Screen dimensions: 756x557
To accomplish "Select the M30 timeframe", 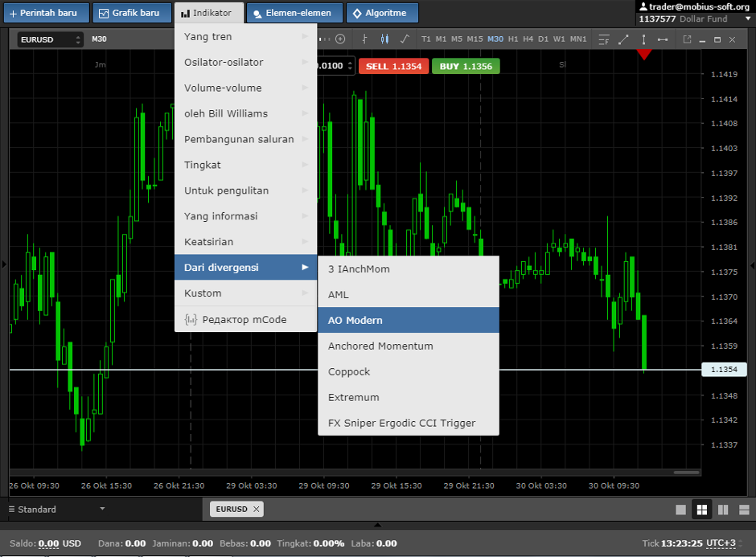I will [x=495, y=39].
